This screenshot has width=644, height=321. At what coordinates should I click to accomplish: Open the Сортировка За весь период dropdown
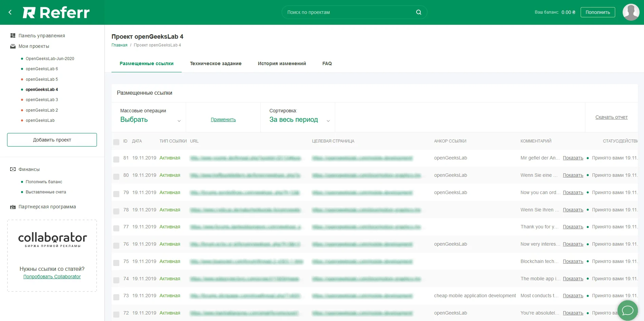coord(299,120)
